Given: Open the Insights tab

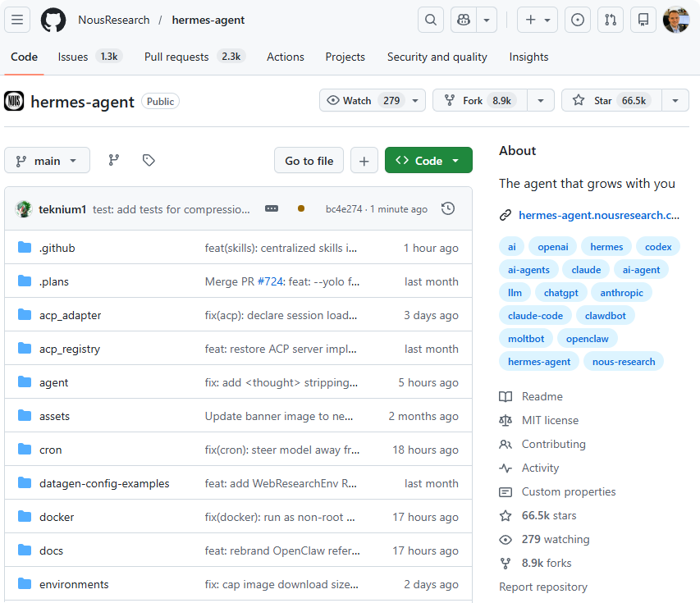Looking at the screenshot, I should [528, 57].
